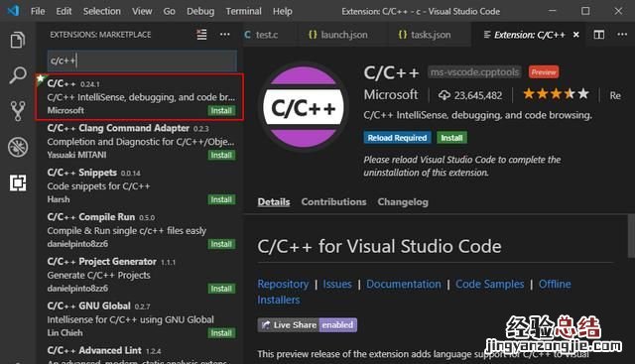Open the Issues link
Viewport: 635px width, 364px height.
point(337,284)
